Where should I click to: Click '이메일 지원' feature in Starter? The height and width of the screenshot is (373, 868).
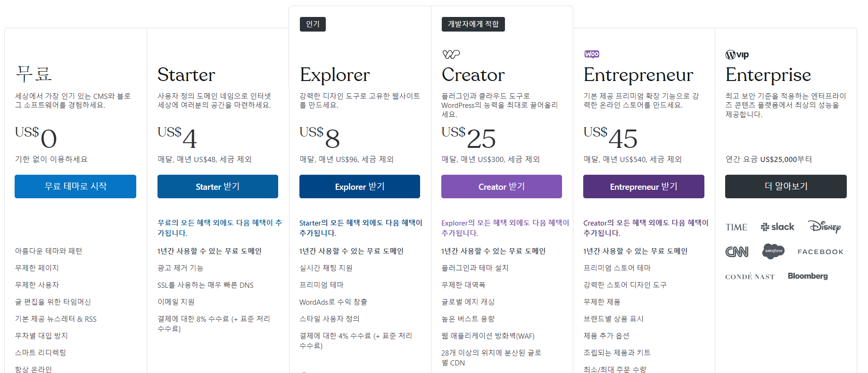(x=176, y=302)
